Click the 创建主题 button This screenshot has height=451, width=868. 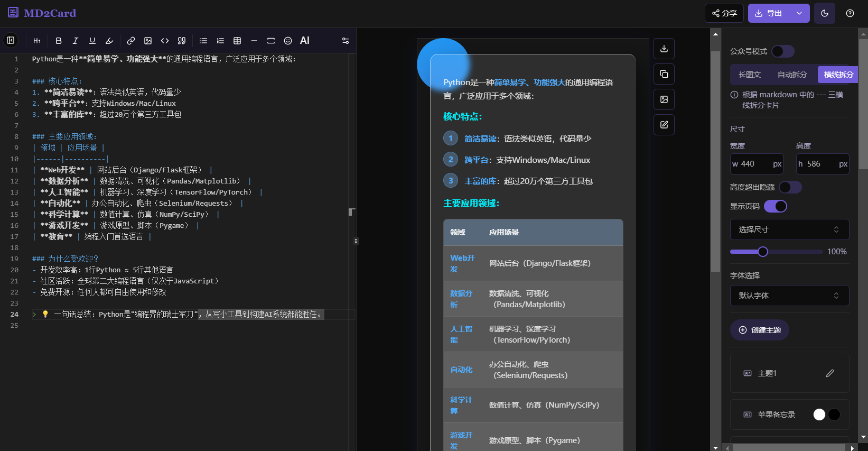760,330
